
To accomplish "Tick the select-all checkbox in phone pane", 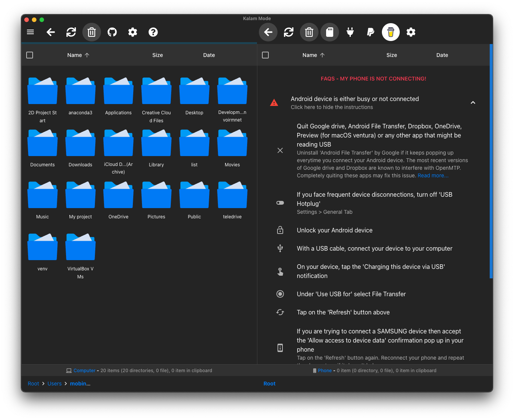I will tap(265, 55).
